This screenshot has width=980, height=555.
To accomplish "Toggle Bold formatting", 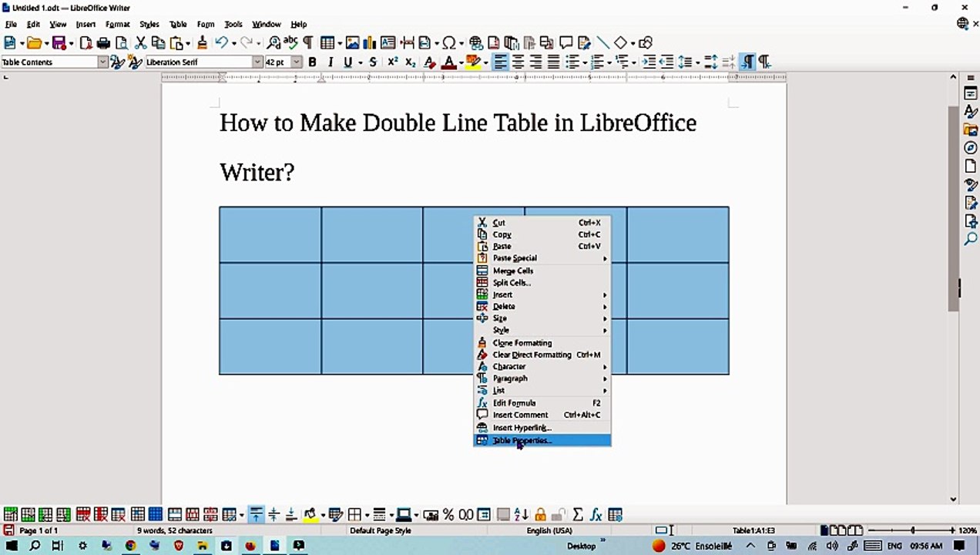I will coord(312,62).
